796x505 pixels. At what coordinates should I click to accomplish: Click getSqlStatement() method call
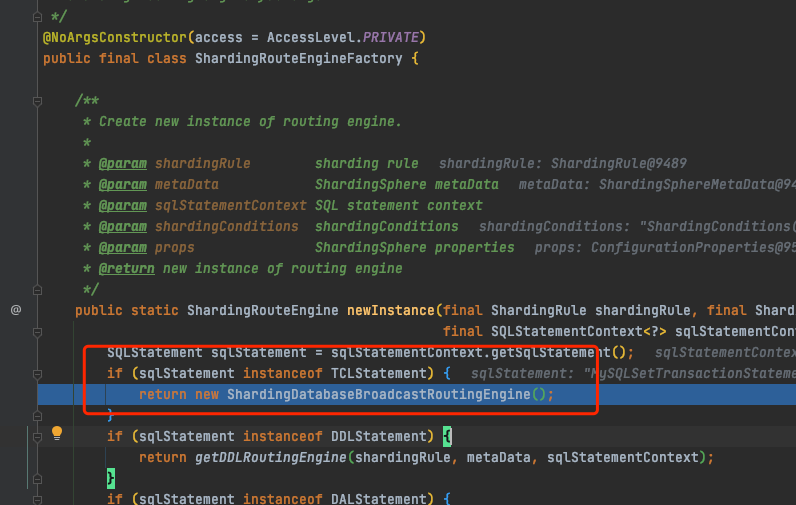click(558, 352)
